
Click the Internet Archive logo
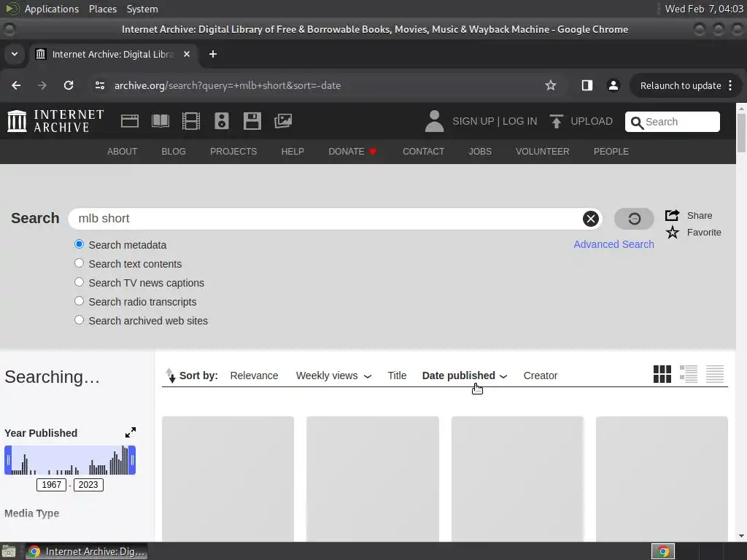(55, 121)
